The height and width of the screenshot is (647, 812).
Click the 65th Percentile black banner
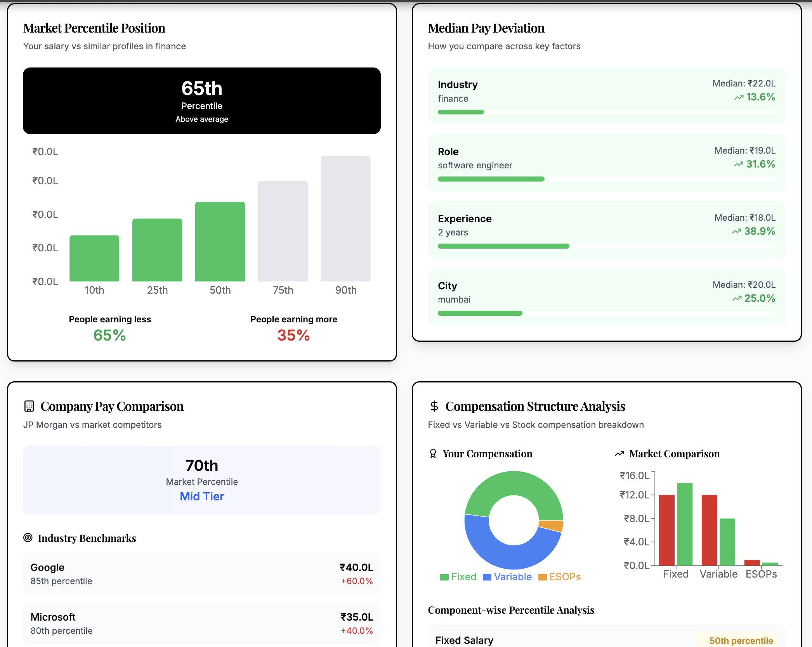(201, 101)
